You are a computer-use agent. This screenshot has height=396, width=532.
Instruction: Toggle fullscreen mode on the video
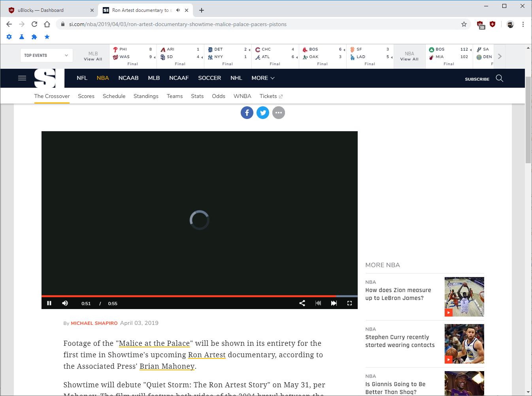tap(349, 303)
